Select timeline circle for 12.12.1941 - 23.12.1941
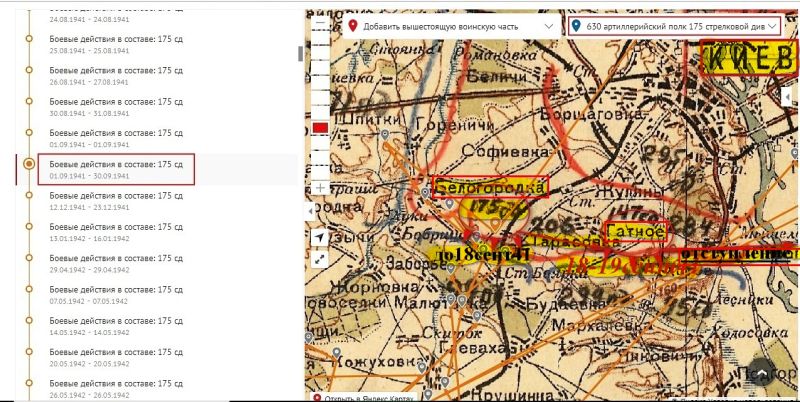 tap(29, 196)
